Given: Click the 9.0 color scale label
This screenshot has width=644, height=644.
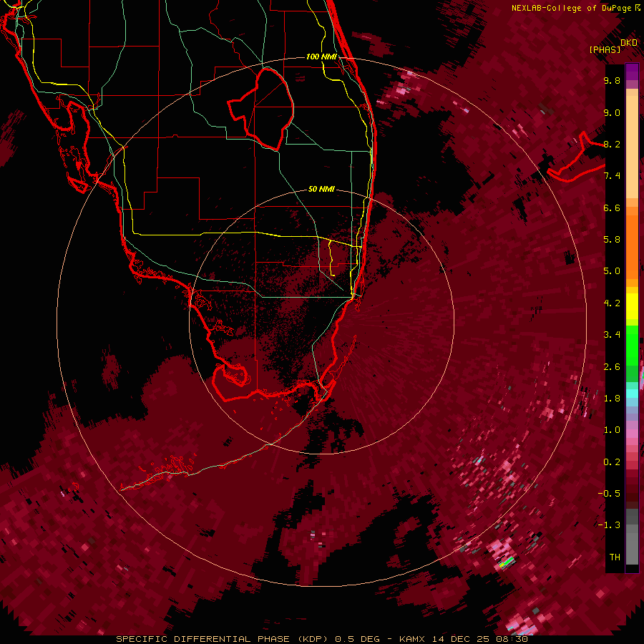Looking at the screenshot, I should (612, 112).
